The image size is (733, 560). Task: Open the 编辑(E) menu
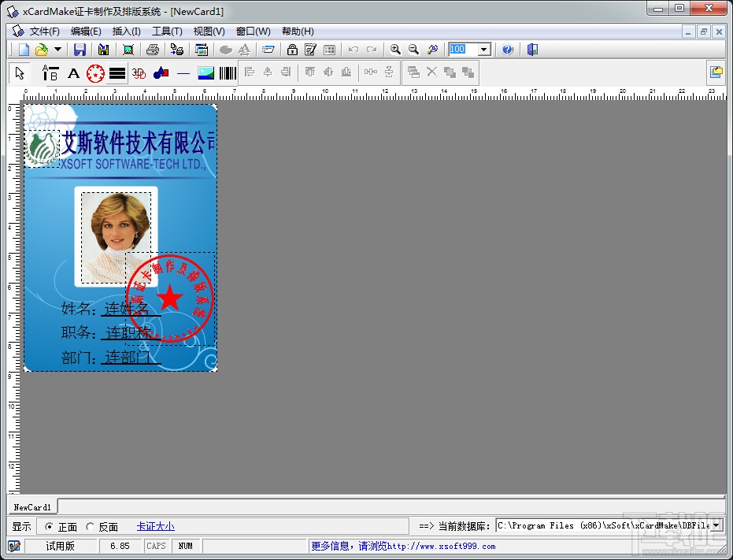click(86, 32)
